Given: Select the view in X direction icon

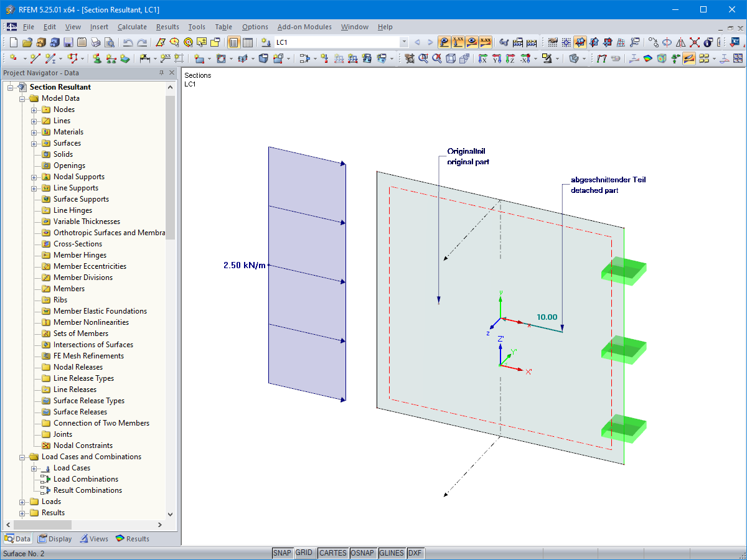Looking at the screenshot, I should coord(482,58).
